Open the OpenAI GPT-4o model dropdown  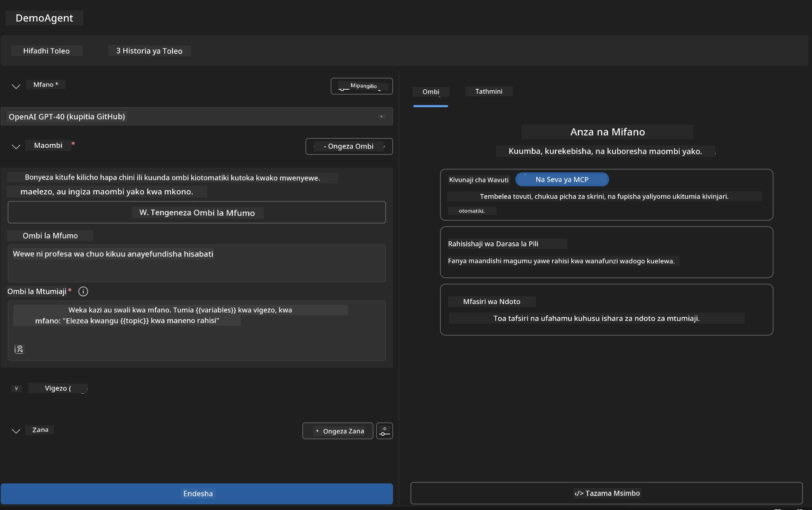[197, 116]
